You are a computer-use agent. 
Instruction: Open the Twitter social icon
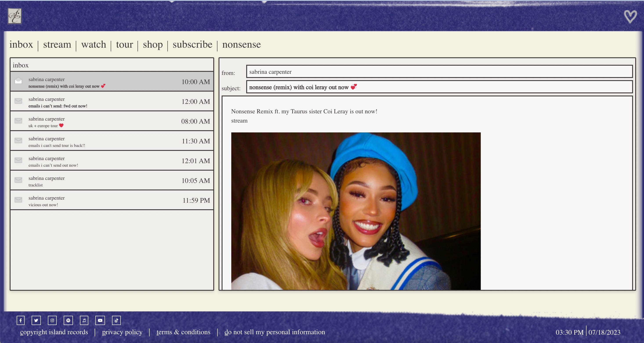[x=36, y=320]
